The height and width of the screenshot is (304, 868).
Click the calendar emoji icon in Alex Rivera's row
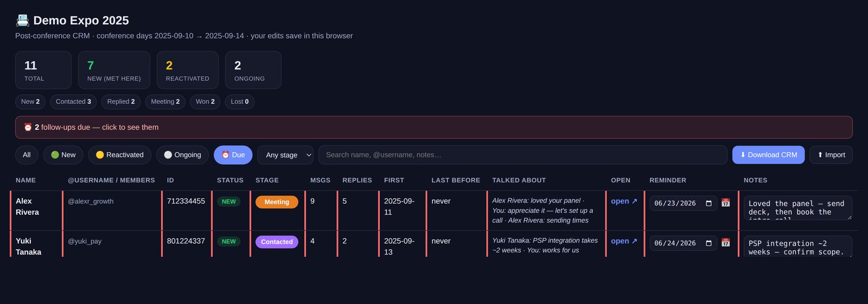point(725,203)
